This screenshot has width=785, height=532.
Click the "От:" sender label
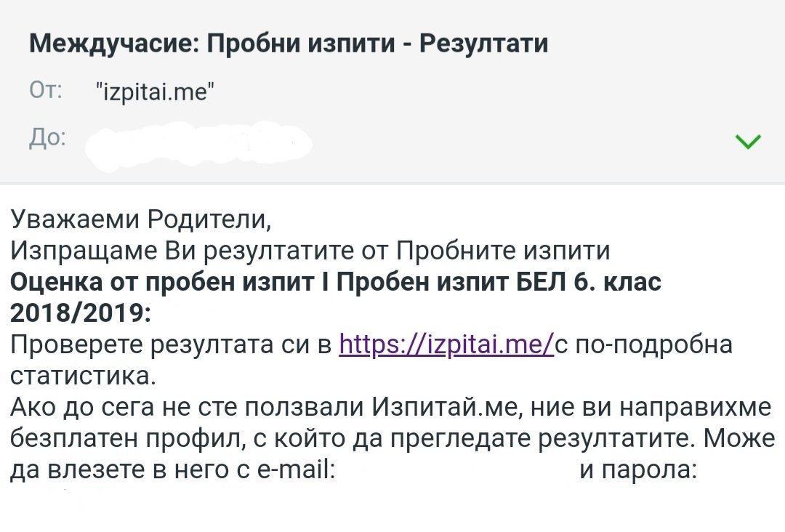[x=45, y=92]
